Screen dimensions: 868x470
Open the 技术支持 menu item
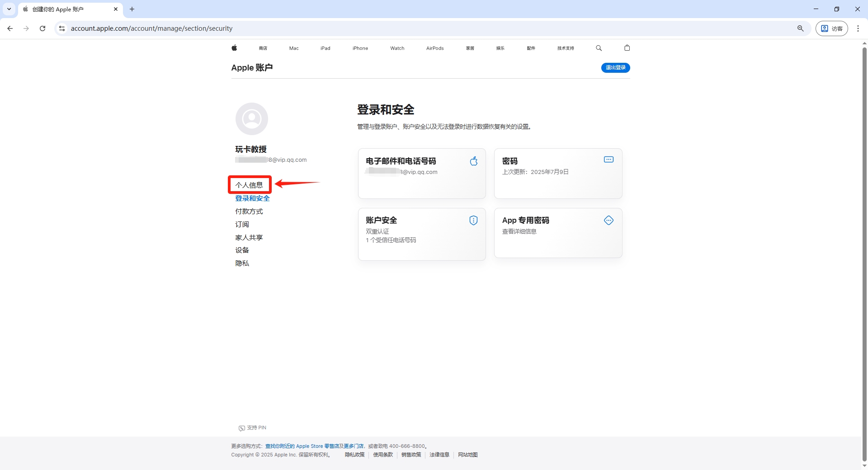click(566, 48)
